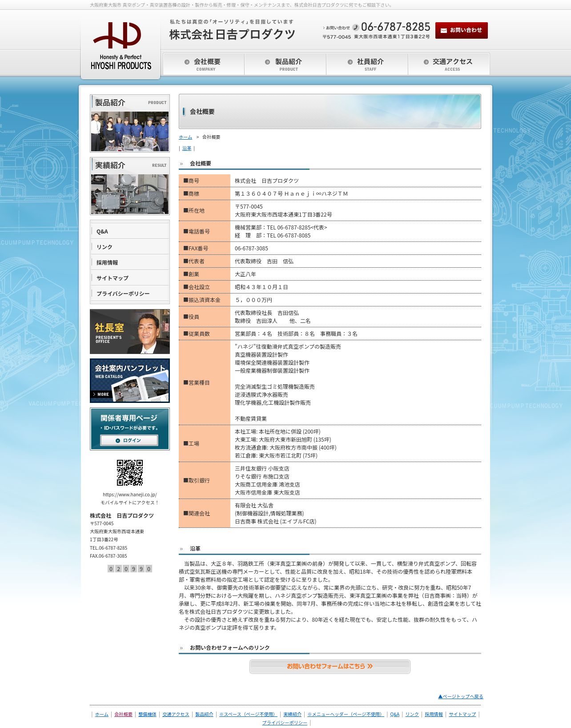Screen dimensions: 571x728
Task: Click the footer プライバシーポリシー link
Action: pyautogui.click(x=285, y=723)
